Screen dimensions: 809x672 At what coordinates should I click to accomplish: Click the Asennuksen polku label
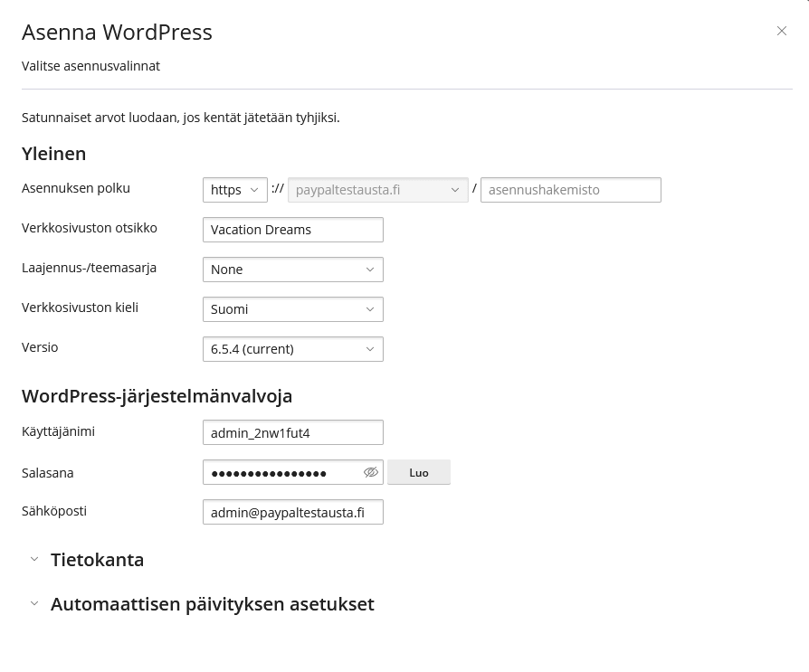(x=75, y=188)
